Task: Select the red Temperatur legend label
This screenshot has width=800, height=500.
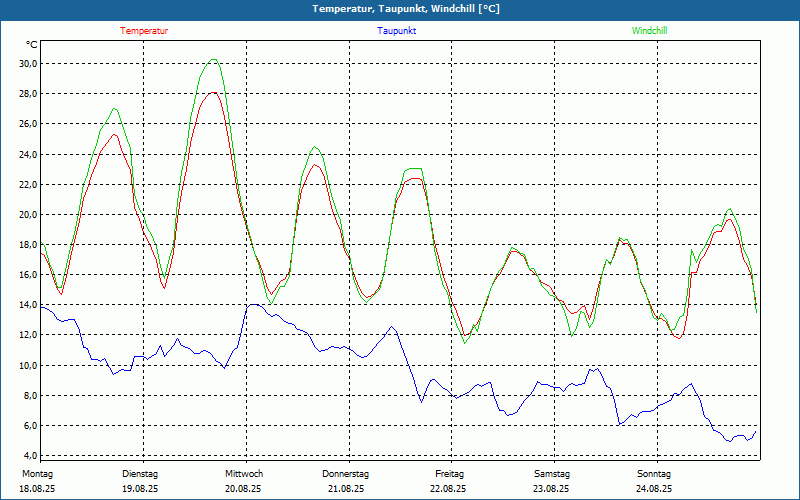Action: (x=144, y=31)
